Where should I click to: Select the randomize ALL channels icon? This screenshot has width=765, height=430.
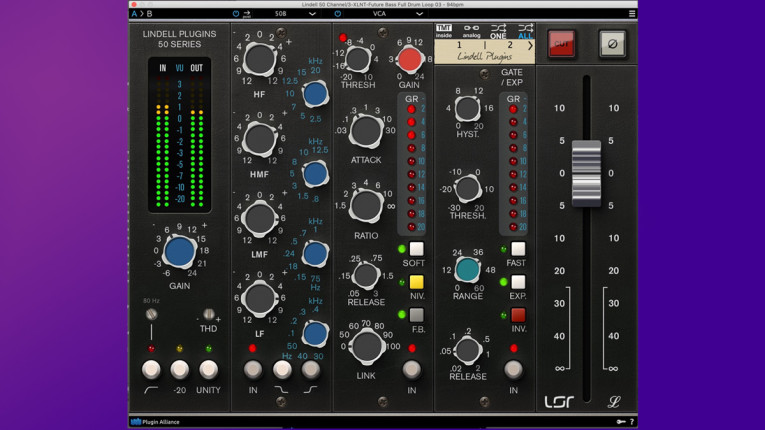point(525,31)
